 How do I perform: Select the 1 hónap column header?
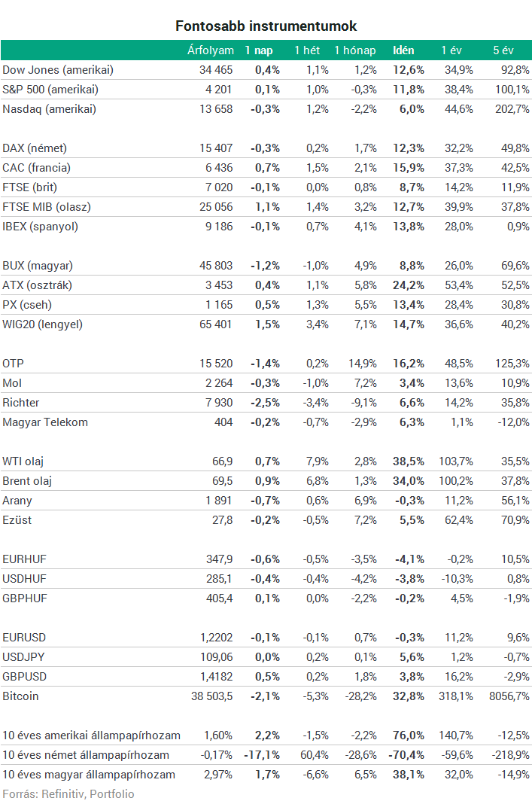[354, 50]
